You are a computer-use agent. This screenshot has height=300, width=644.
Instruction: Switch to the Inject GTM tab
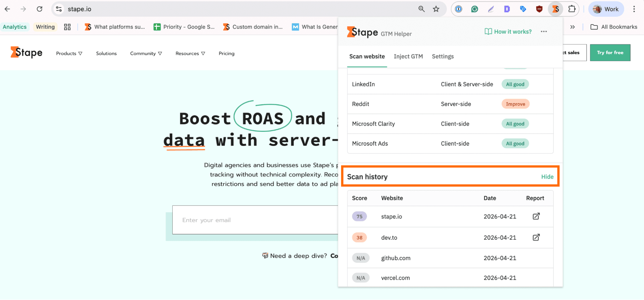click(408, 56)
